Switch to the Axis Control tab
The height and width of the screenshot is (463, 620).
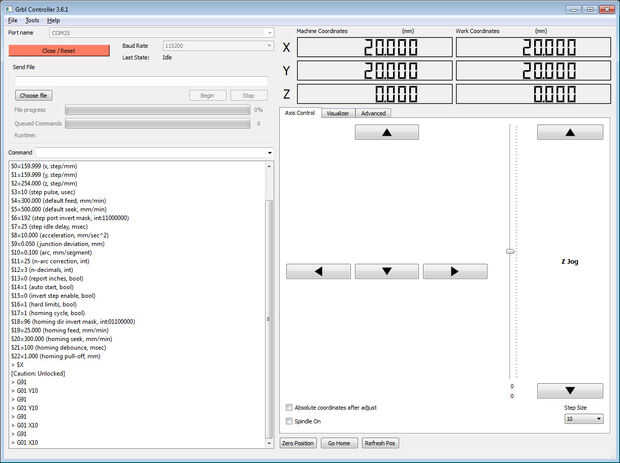300,113
